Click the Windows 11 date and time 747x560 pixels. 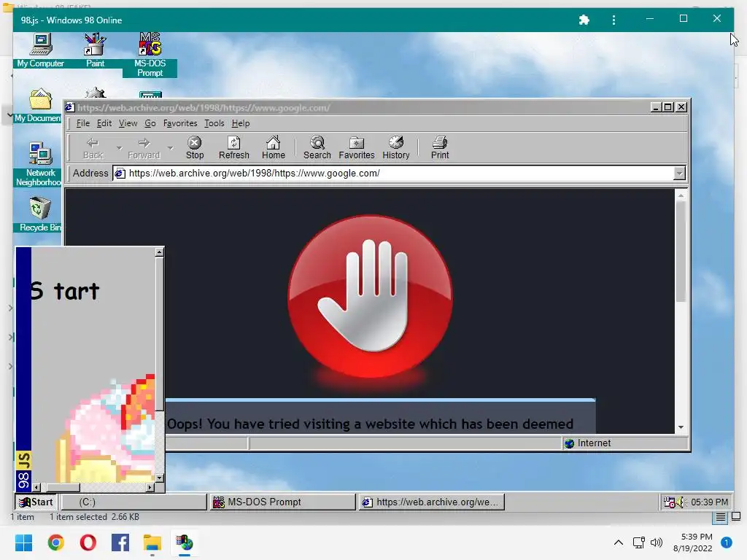point(693,542)
